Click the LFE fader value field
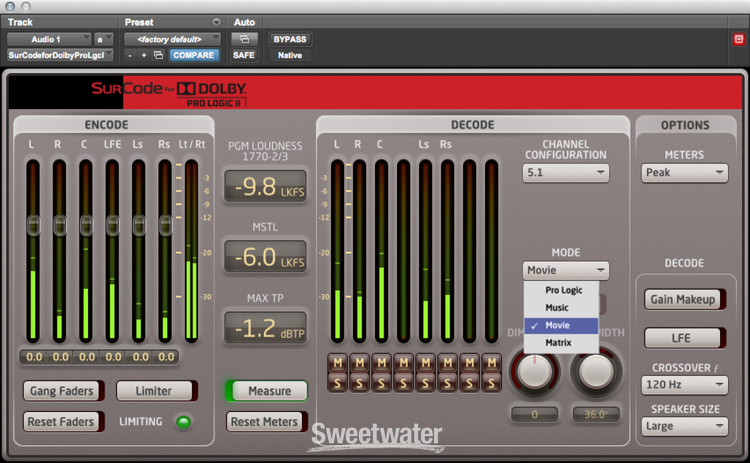The width and height of the screenshot is (750, 463). 113,356
